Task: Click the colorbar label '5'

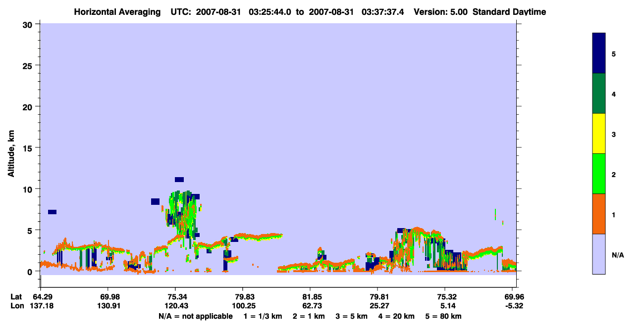Action: (x=614, y=54)
